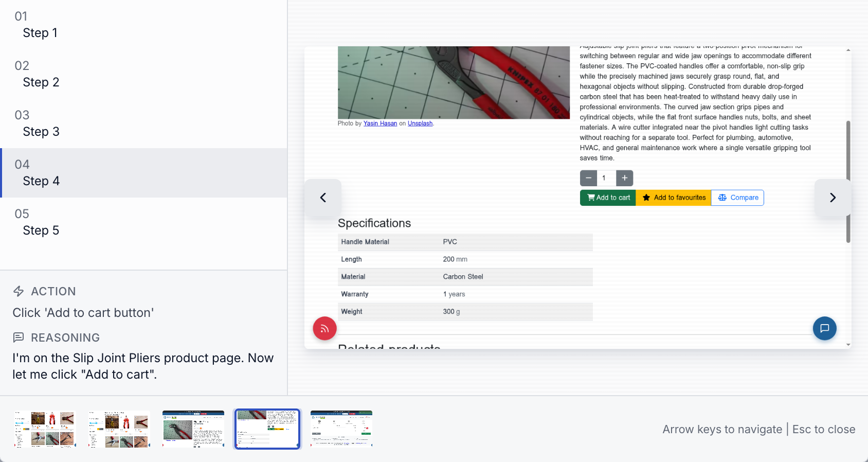Click the '300 g' specification value

pos(451,312)
